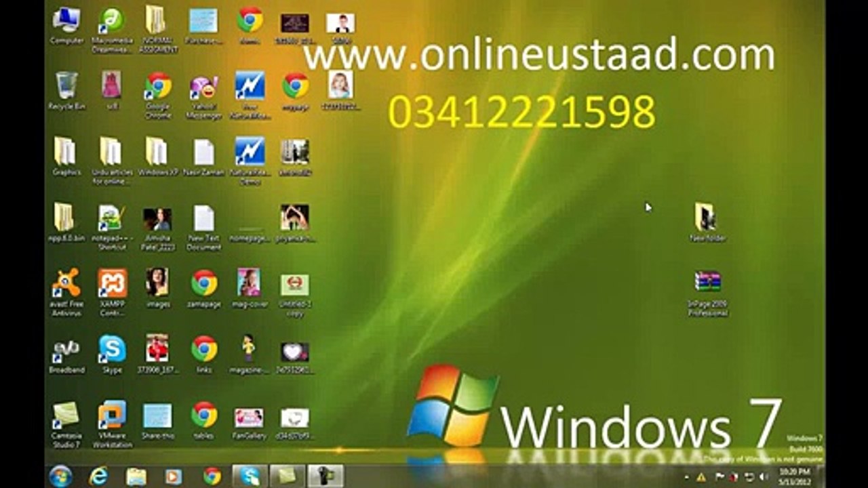This screenshot has width=868, height=488.
Task: Open the tables Chrome file
Action: (203, 420)
